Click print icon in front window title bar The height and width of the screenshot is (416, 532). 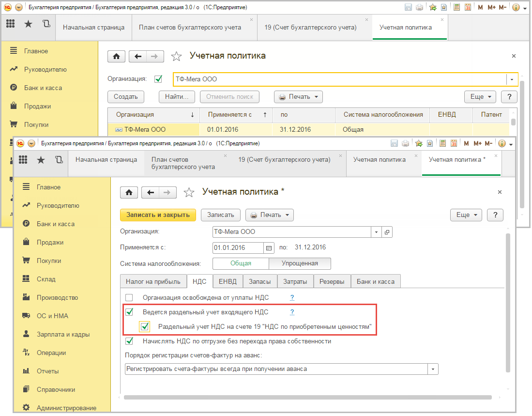[x=406, y=143]
